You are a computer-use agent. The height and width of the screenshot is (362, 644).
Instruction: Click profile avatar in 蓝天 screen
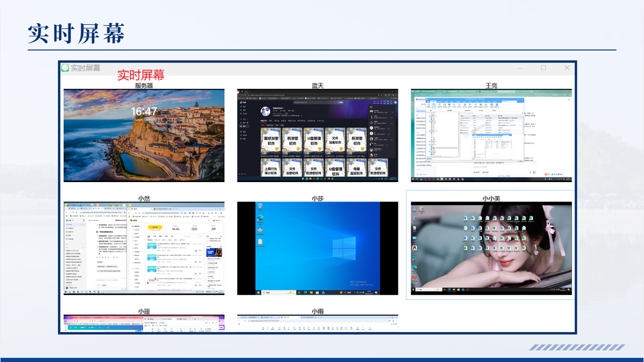[x=266, y=111]
